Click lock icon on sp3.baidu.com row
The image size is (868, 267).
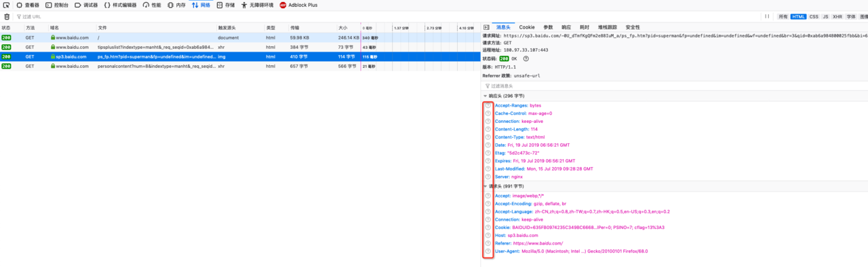point(53,57)
